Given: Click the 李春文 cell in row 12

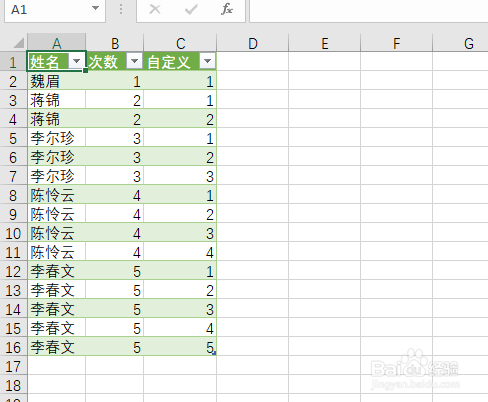Looking at the screenshot, I should (x=56, y=271).
